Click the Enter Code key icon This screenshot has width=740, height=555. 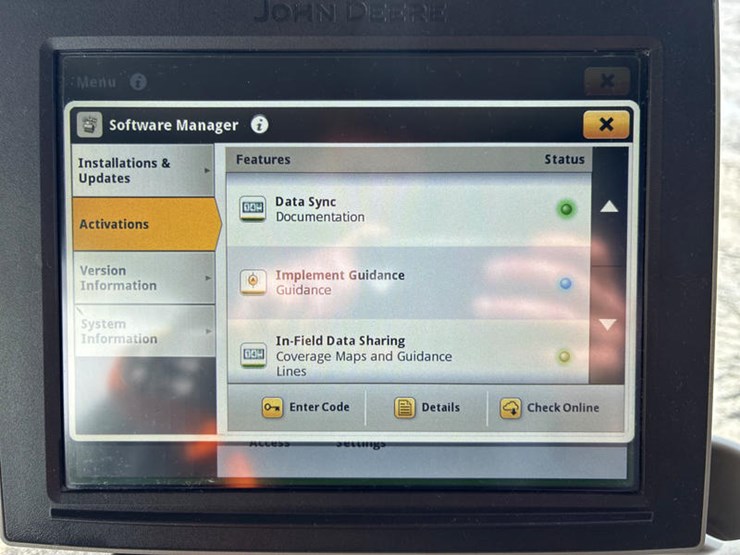[272, 407]
